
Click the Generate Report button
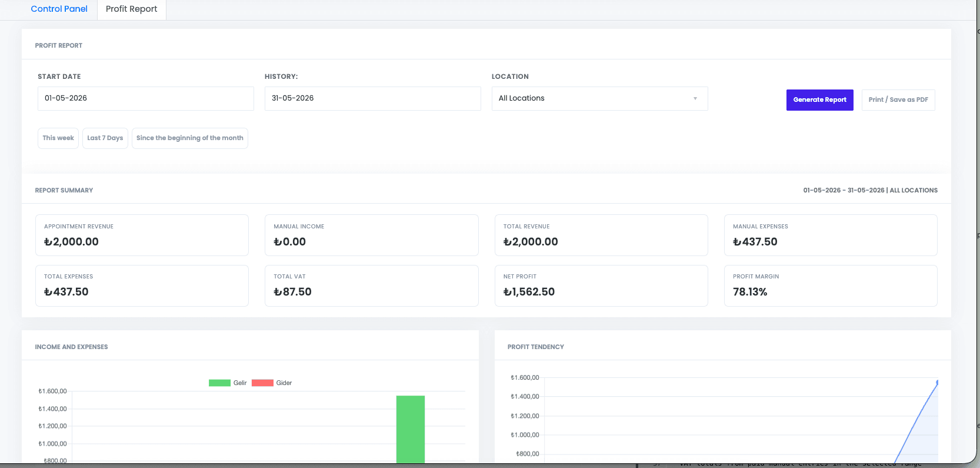click(x=819, y=100)
